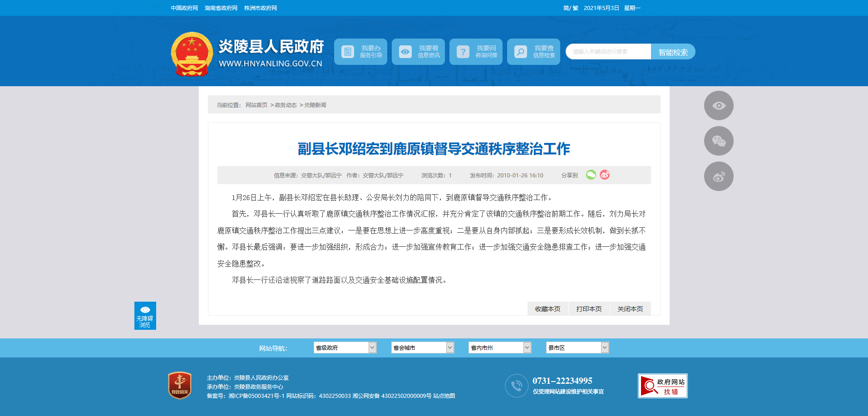Expand the 省内市州 dropdown
Viewport: 868px width, 416px height.
499,348
